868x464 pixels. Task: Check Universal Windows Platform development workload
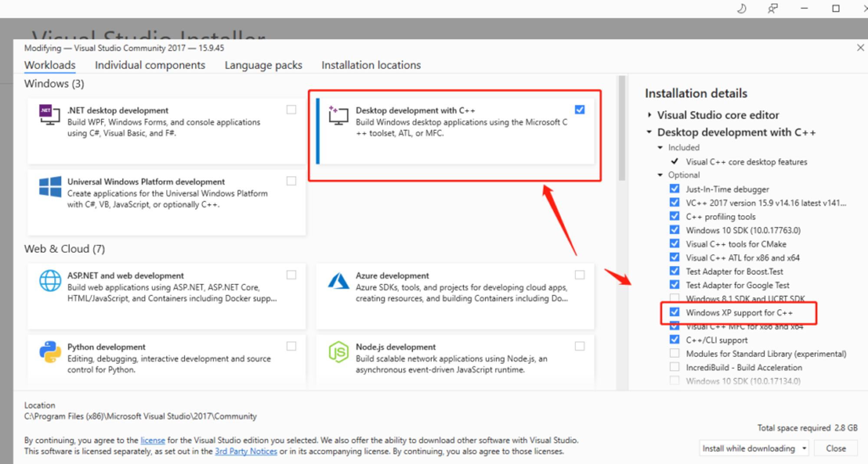coord(291,181)
